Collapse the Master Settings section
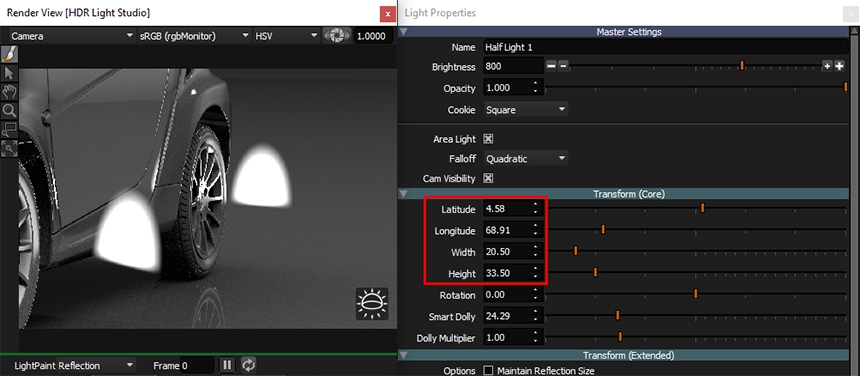Screen dimensions: 860x376 pos(405,32)
